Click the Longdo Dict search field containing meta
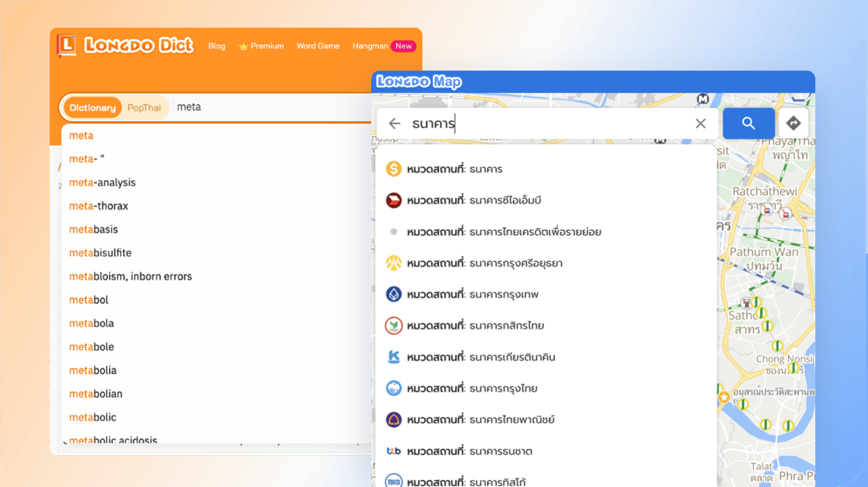Viewport: 868px width, 487px height. coord(271,107)
